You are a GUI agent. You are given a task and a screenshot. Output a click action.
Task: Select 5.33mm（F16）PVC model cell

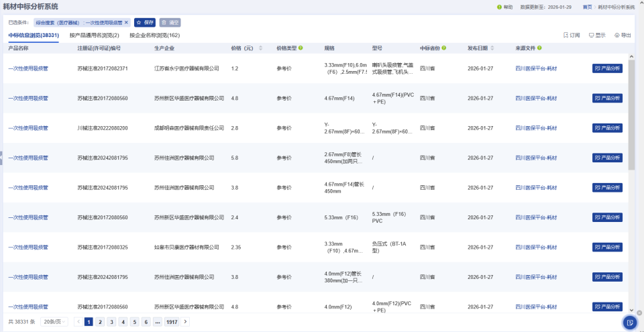coord(389,217)
